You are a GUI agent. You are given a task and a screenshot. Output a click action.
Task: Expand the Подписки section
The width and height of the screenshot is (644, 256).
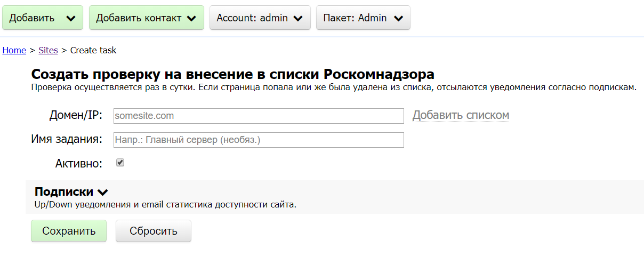click(x=71, y=192)
